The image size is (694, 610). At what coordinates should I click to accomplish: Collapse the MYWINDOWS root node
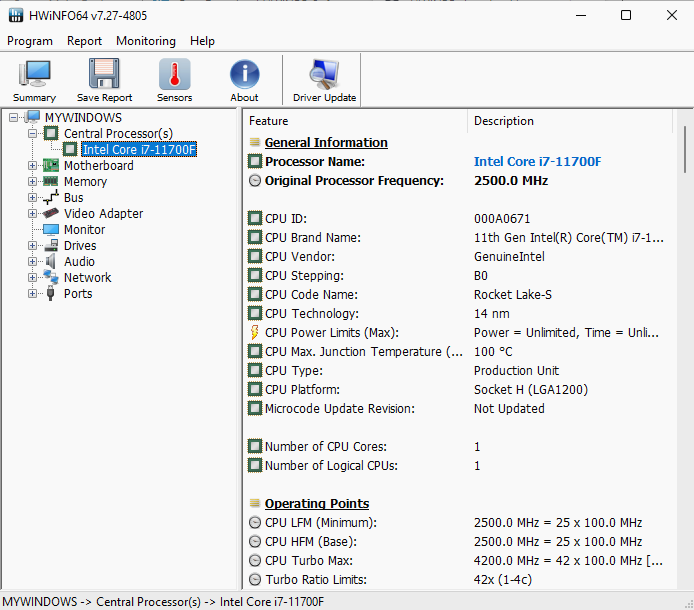tap(14, 118)
